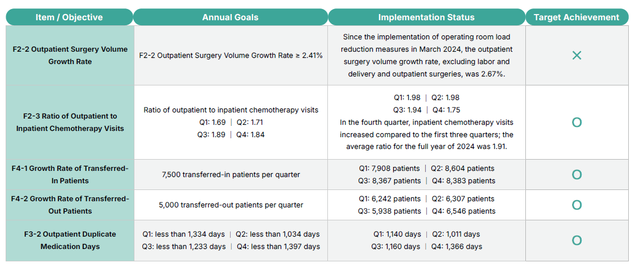Click the O mark for F2-3 chemotherapy ratio
Screen dimensions: 644x267
pyautogui.click(x=577, y=123)
